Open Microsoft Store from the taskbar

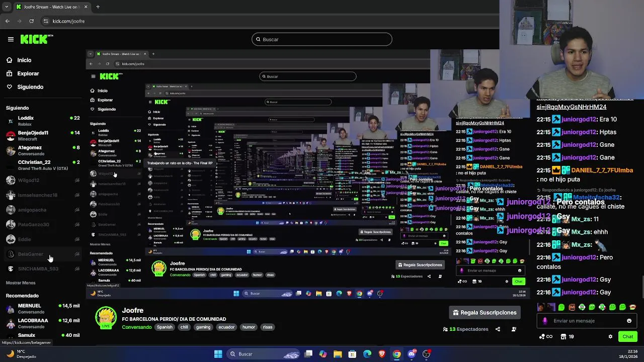352,354
